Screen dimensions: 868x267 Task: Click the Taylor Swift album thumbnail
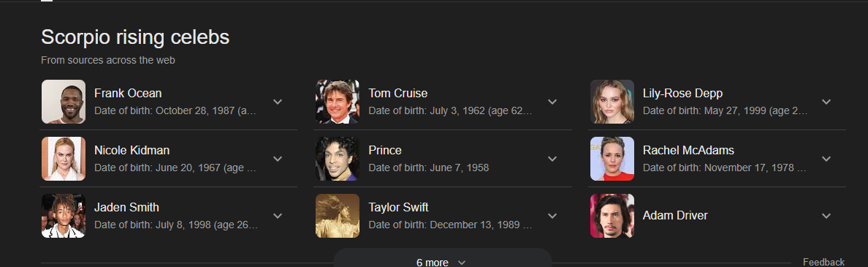338,216
